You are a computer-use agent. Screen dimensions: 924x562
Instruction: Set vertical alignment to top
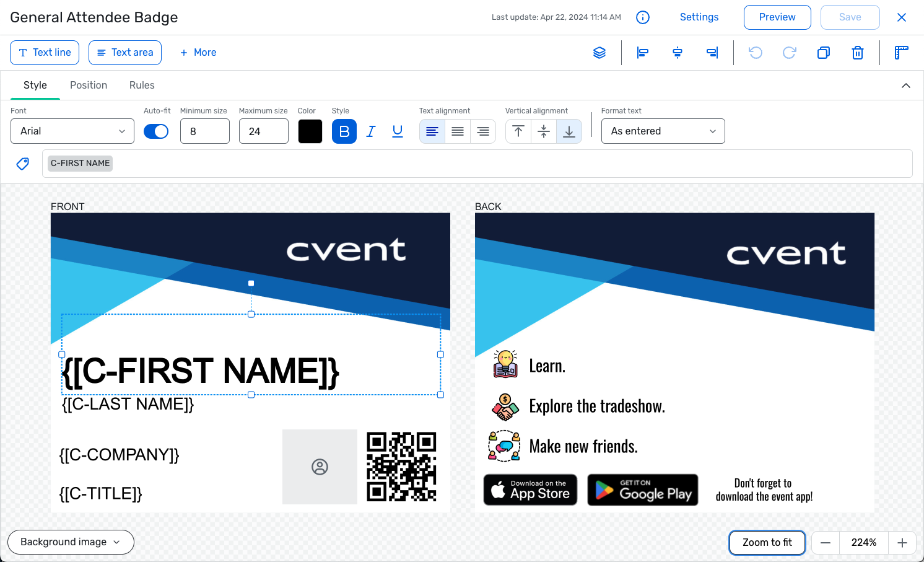518,131
